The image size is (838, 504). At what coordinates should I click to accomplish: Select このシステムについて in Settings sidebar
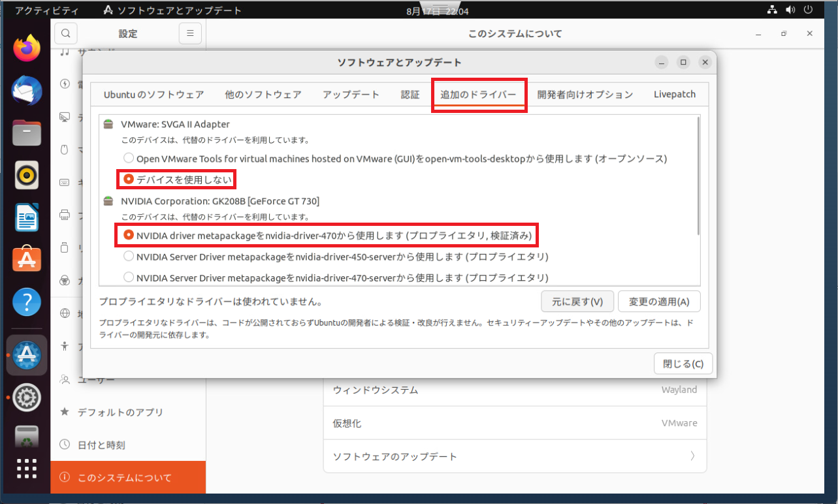click(128, 477)
